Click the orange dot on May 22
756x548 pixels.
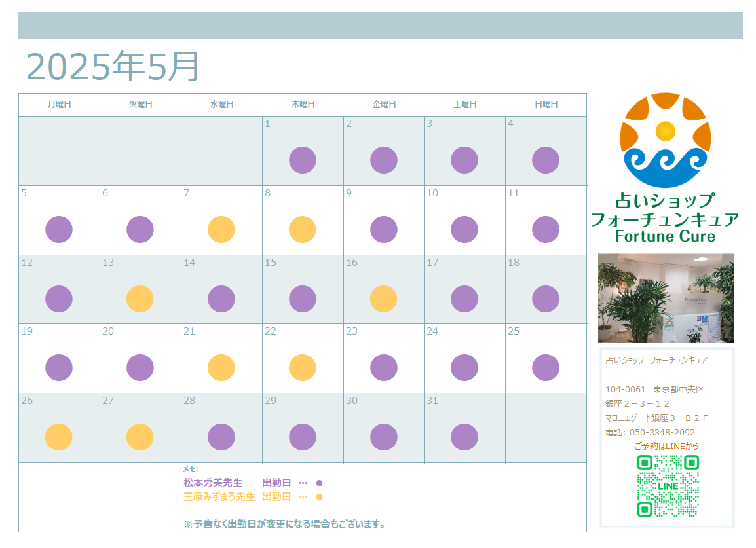tap(303, 368)
